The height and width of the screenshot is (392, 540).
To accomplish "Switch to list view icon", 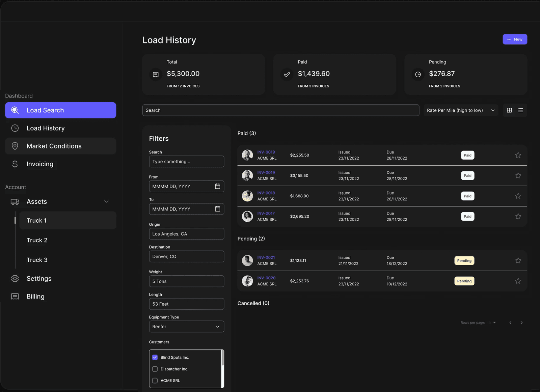I will (x=520, y=110).
